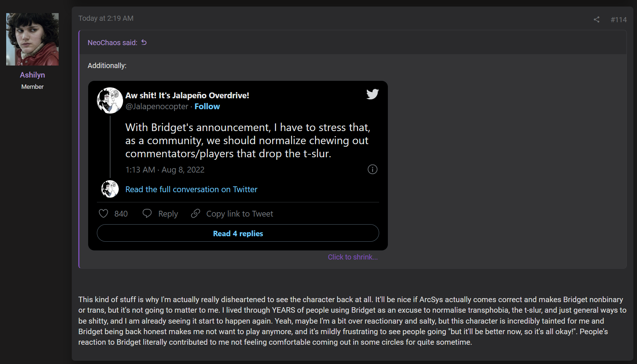Open the tweet info icon

372,169
